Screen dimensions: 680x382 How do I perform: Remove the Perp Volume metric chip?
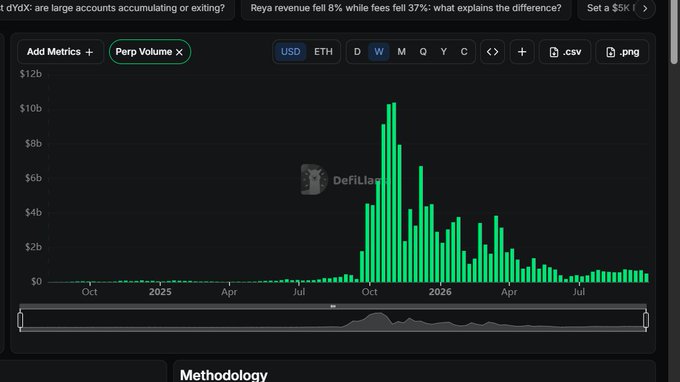coord(179,52)
